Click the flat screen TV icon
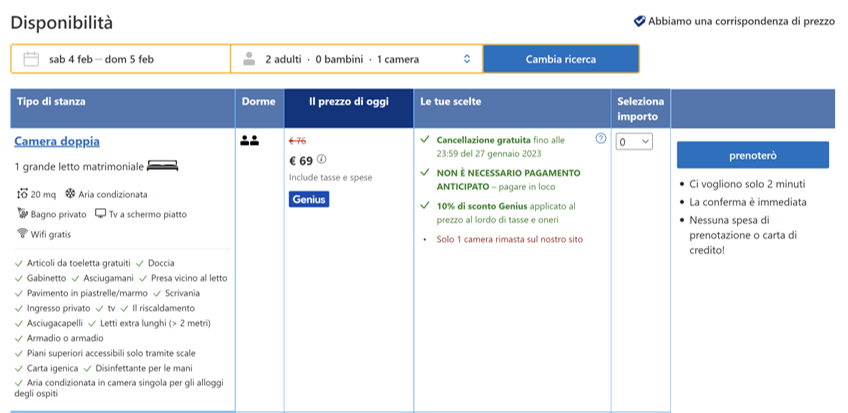Viewport: 848px width, 413px height. [100, 214]
